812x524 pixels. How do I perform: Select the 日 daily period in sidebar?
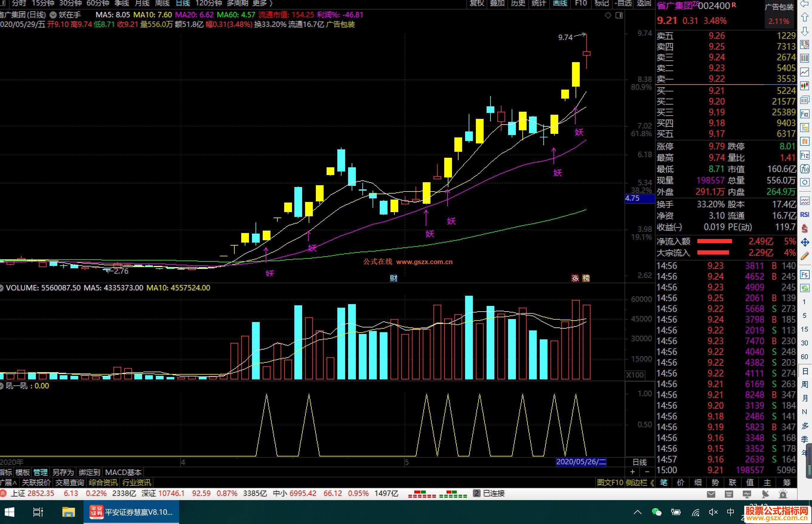pyautogui.click(x=805, y=371)
